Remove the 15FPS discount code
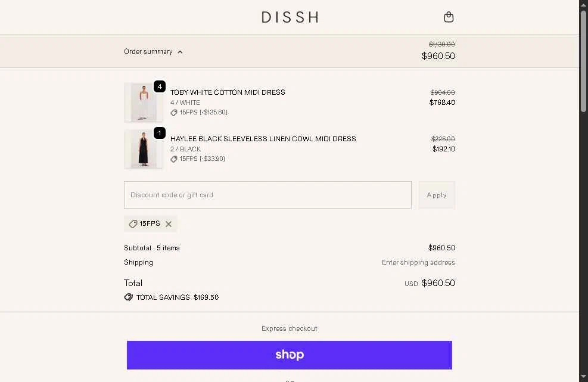Screen dimensions: 588x382 169,224
